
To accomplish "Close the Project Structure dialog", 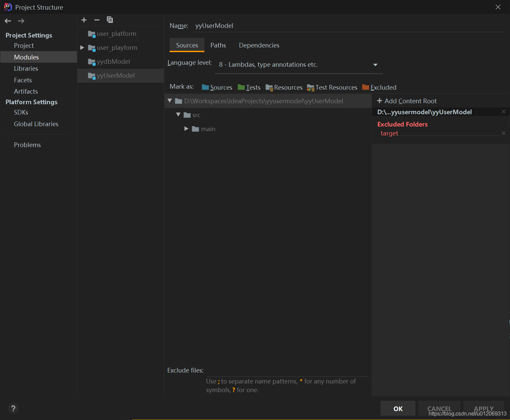I will coord(498,7).
